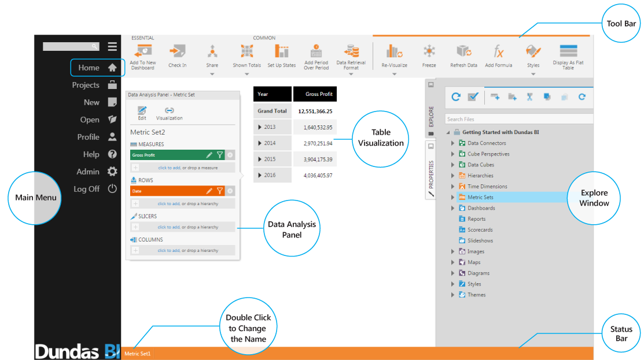Image resolution: width=644 pixels, height=360 pixels.
Task: Click Edit in Data Analysis Panel
Action: 142,113
